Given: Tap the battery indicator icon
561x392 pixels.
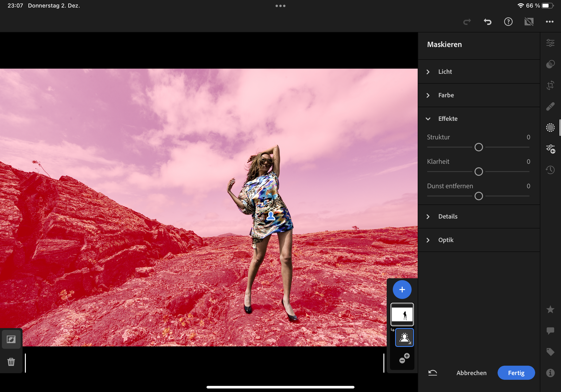Looking at the screenshot, I should click(547, 6).
